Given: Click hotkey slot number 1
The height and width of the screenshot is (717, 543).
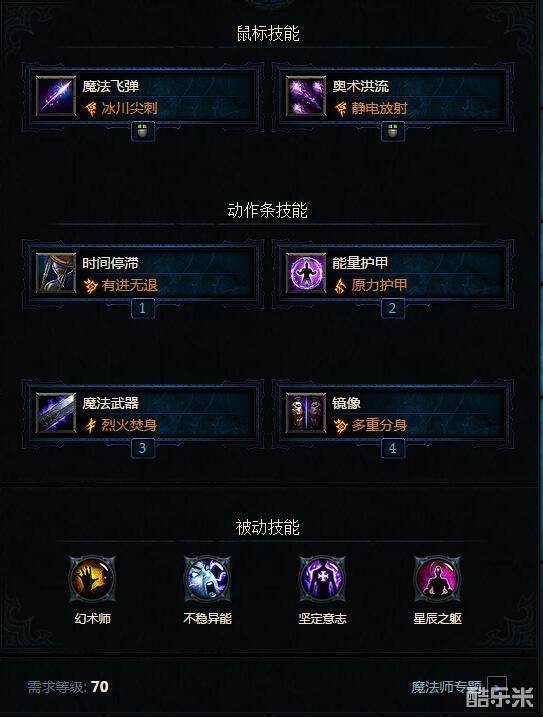Looking at the screenshot, I should tap(143, 308).
